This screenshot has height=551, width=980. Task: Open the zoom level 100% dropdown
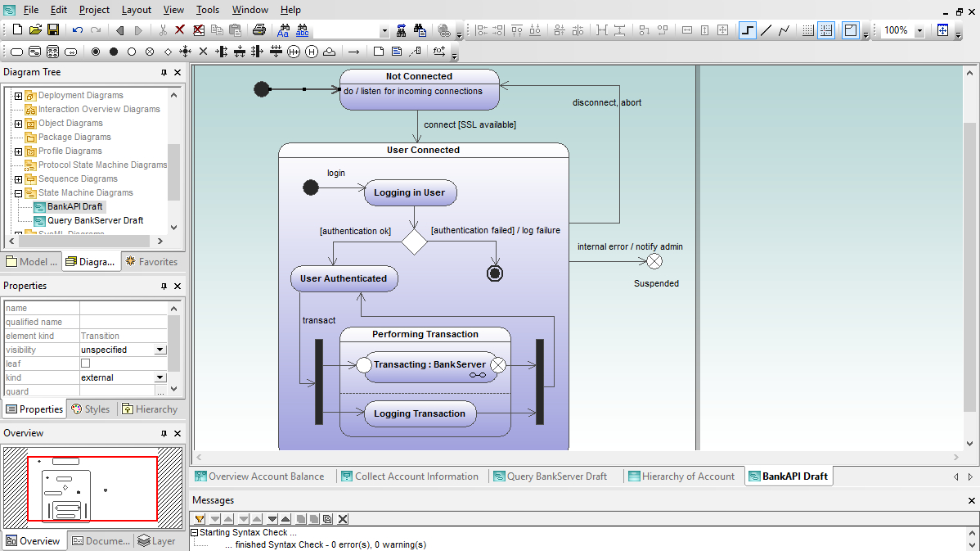(919, 30)
